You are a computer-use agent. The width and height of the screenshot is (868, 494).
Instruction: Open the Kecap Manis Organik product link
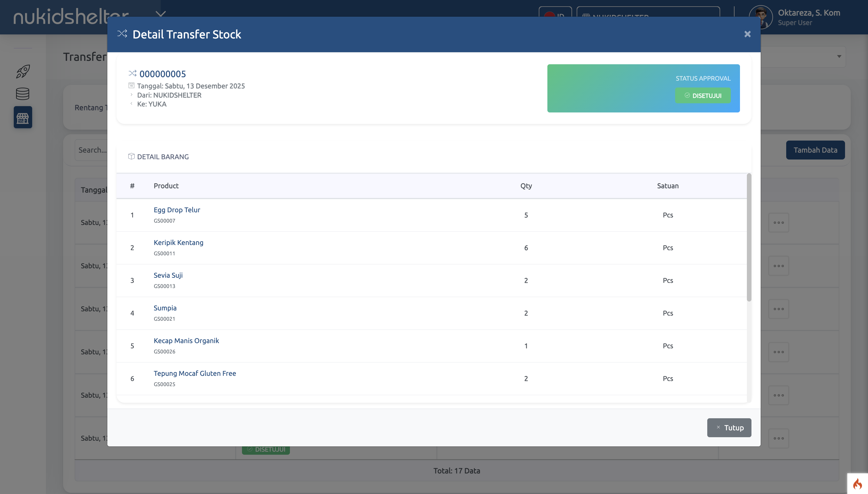(186, 341)
